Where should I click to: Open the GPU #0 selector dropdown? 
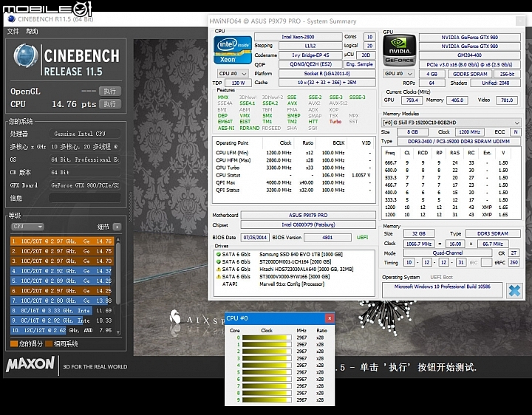tap(399, 74)
